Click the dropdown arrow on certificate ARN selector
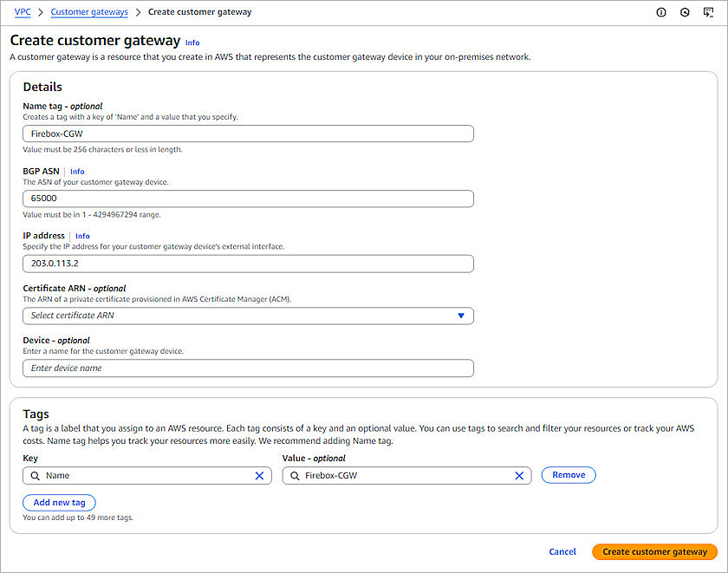Screen dimensions: 728x573 (461, 316)
